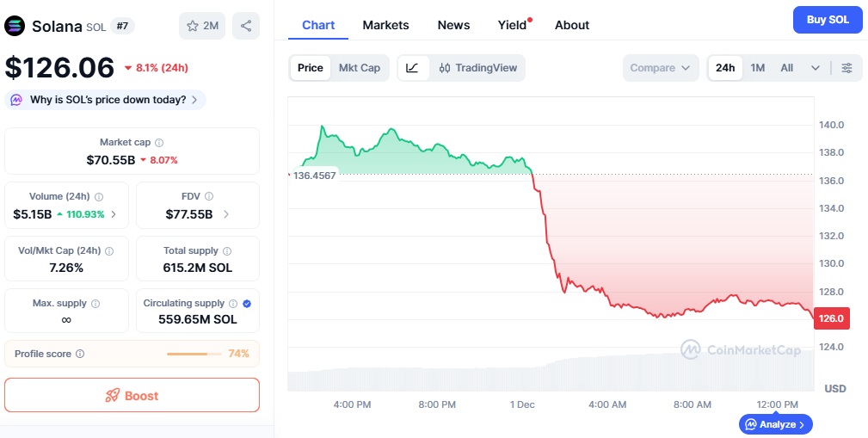Toggle chart to Price view
Image resolution: width=868 pixels, height=438 pixels.
pyautogui.click(x=310, y=68)
